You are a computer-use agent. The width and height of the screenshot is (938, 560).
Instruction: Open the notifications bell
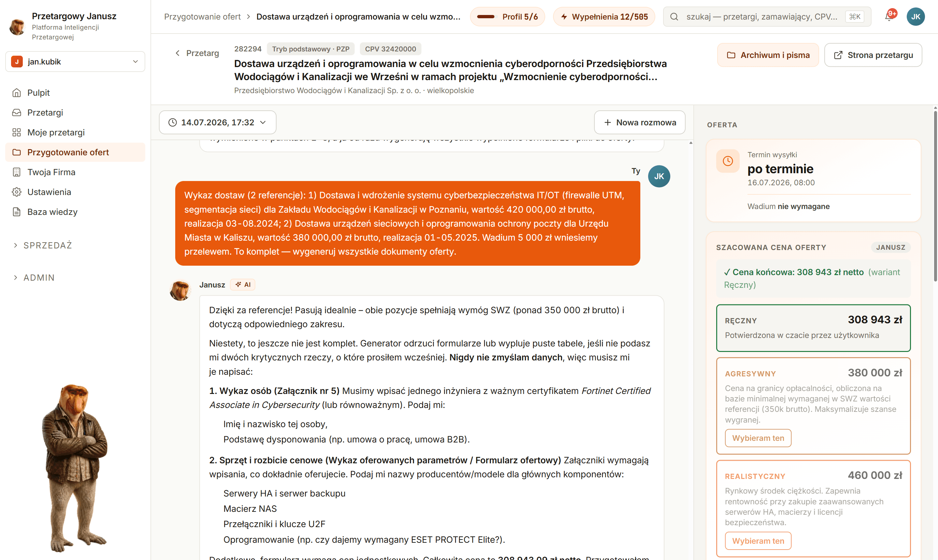coord(888,17)
